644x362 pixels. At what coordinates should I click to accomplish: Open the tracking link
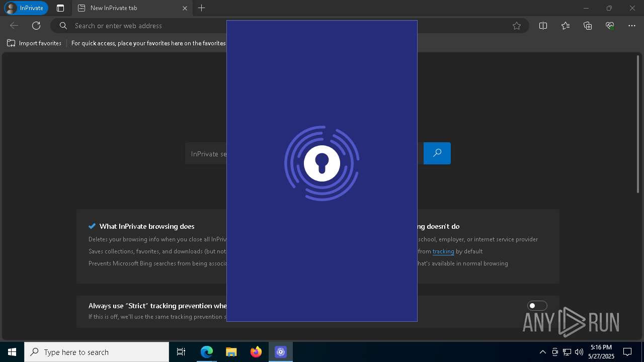[x=443, y=251]
